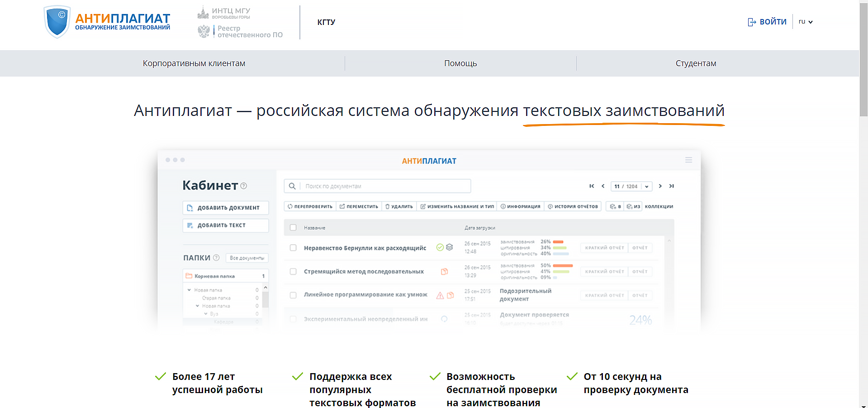Open the 11 / 1204 page dropdown
Image resolution: width=868 pixels, height=408 pixels.
point(631,186)
